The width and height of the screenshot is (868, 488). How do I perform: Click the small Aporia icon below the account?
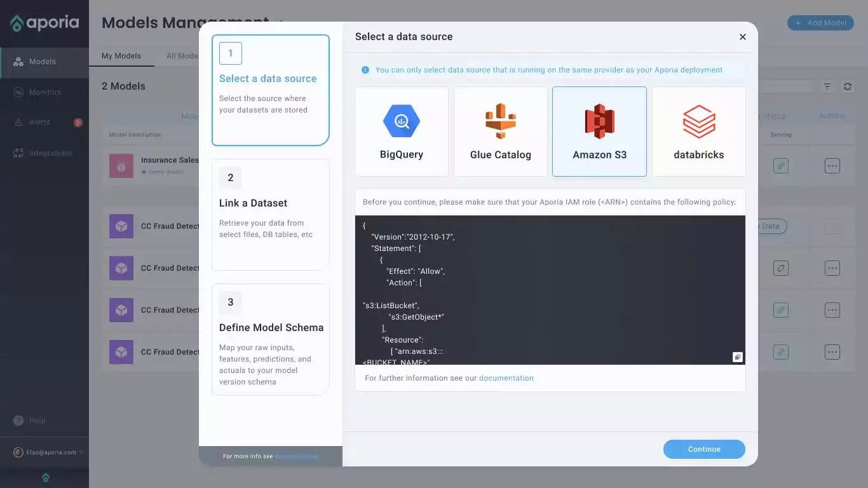(x=45, y=478)
